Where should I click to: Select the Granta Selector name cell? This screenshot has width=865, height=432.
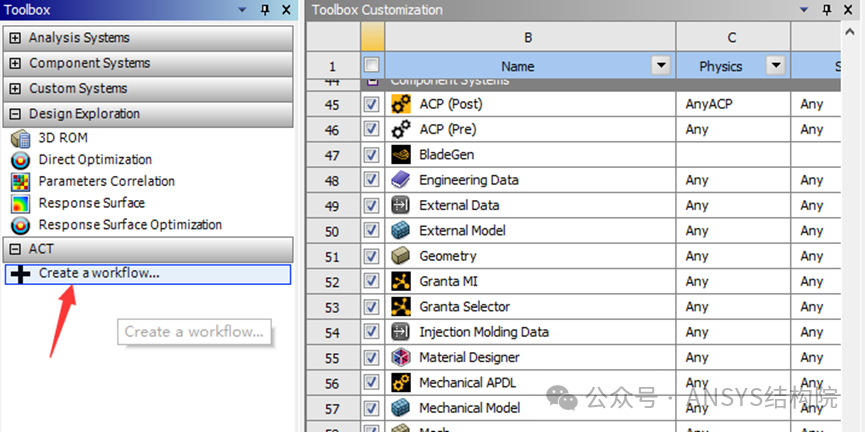530,307
